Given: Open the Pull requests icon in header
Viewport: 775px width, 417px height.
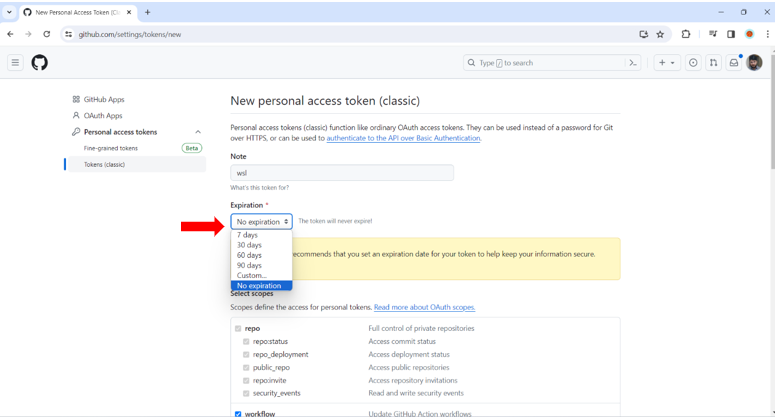Looking at the screenshot, I should click(x=713, y=63).
